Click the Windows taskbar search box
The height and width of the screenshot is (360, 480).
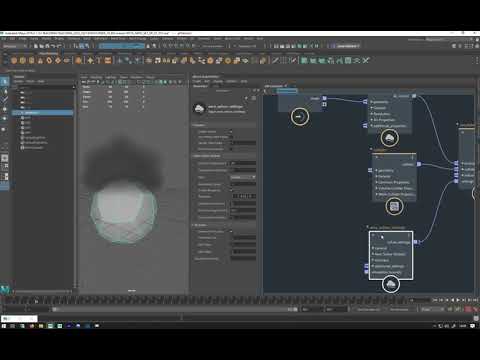(x=19, y=319)
